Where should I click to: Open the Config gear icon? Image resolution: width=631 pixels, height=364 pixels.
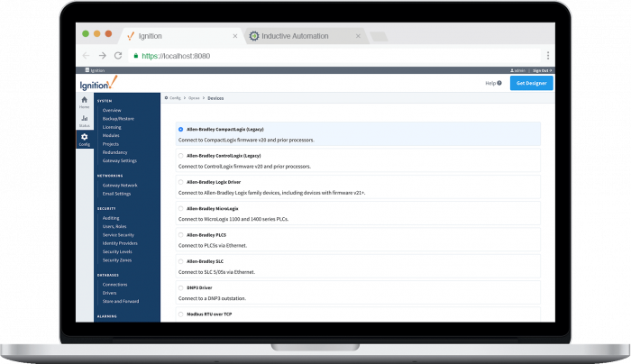tap(84, 139)
